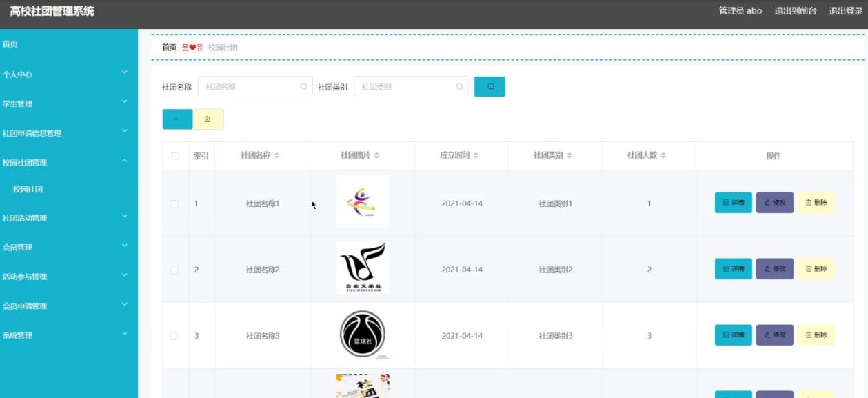Click the 索引 column header
The height and width of the screenshot is (398, 868).
[x=201, y=157]
